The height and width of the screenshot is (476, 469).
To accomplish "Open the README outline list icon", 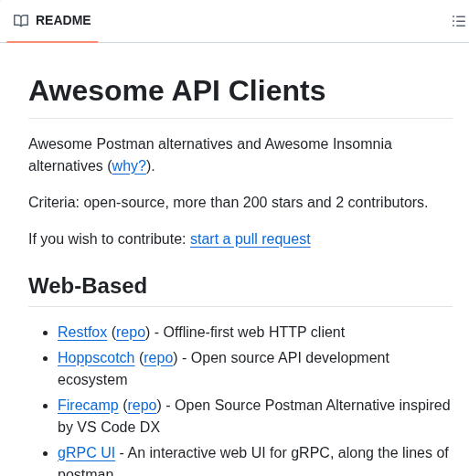I will tap(458, 21).
